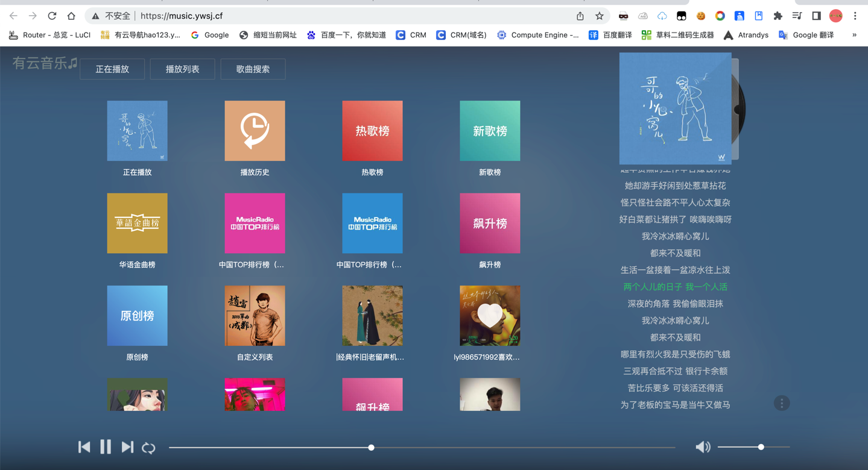Open the three-dot more options button

tap(782, 403)
